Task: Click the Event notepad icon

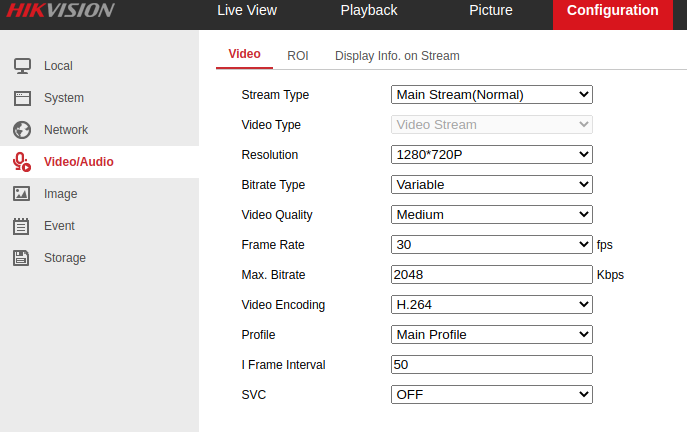Action: [x=21, y=226]
